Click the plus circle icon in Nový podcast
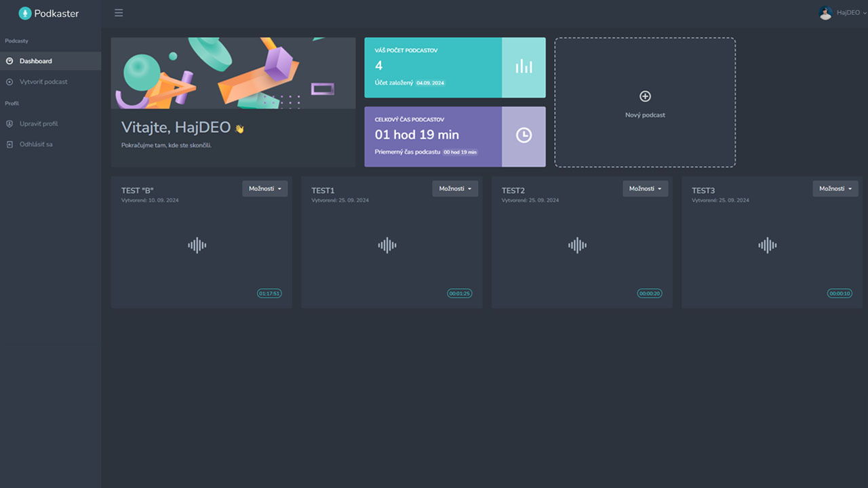Viewport: 868px width, 488px height. pyautogui.click(x=645, y=96)
